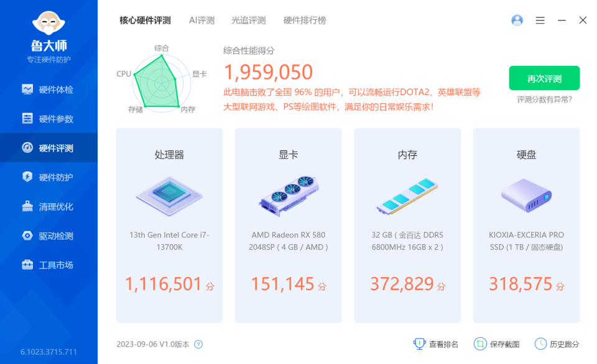Click the GPU score 151,145
Viewport: 597px width, 364px height.
282,284
